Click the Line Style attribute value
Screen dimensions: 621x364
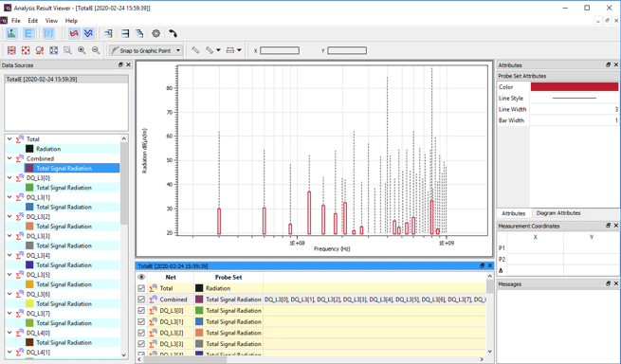pyautogui.click(x=575, y=98)
